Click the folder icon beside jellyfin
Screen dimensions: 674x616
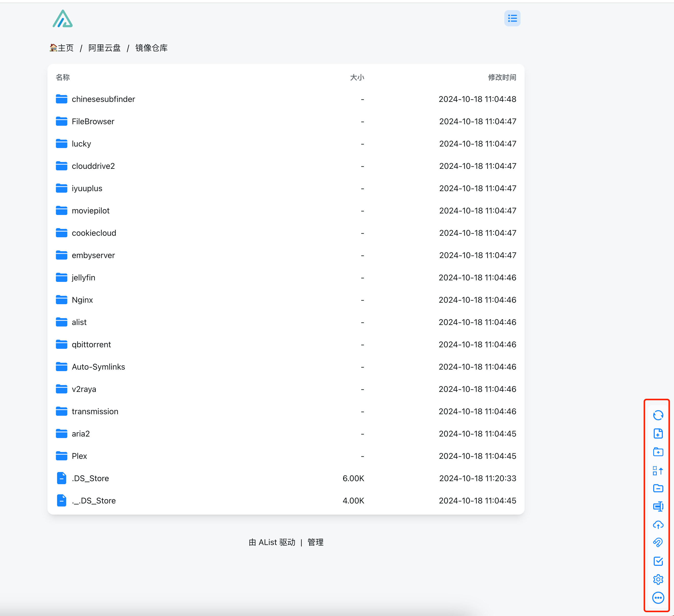coord(62,277)
